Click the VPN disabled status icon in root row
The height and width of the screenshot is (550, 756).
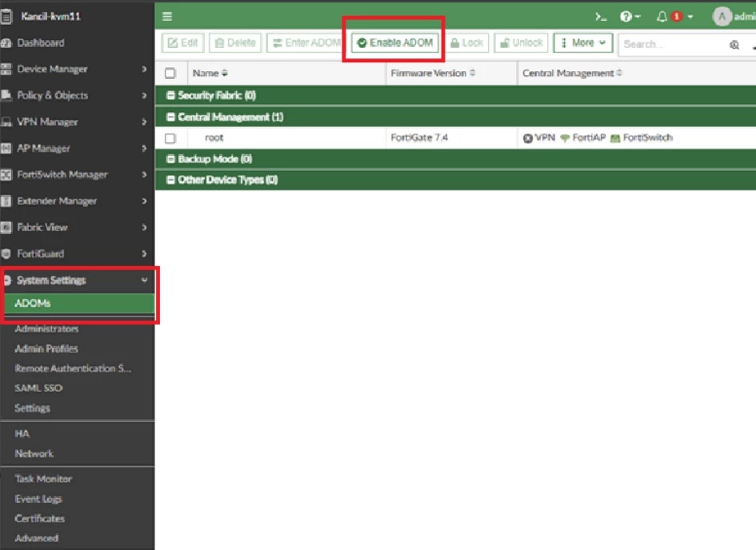point(528,138)
